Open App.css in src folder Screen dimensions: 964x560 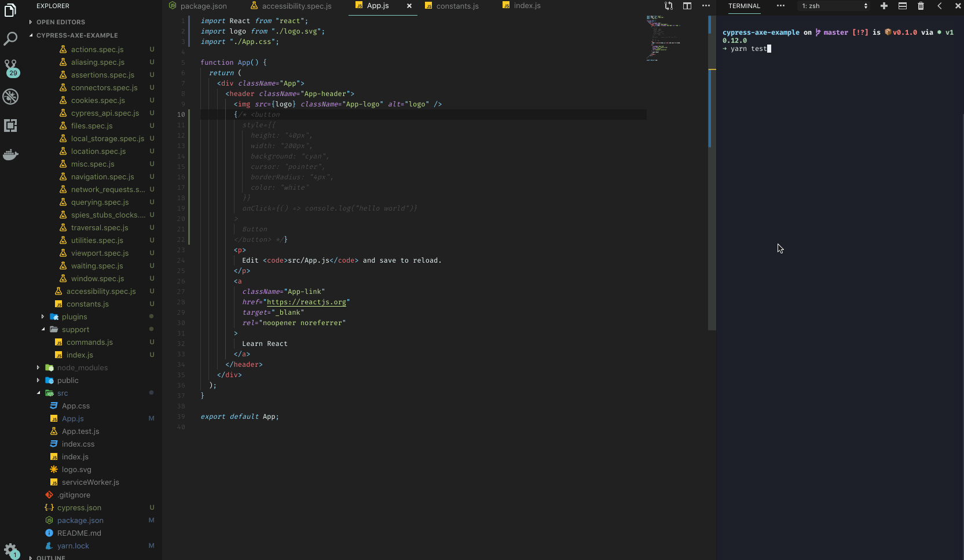pyautogui.click(x=76, y=406)
